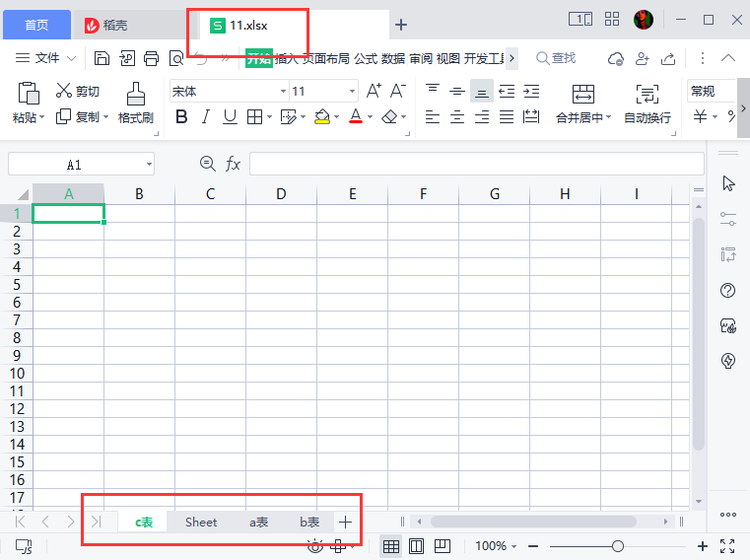The height and width of the screenshot is (560, 750).
Task: Click the zoom slider handle
Action: 618,546
